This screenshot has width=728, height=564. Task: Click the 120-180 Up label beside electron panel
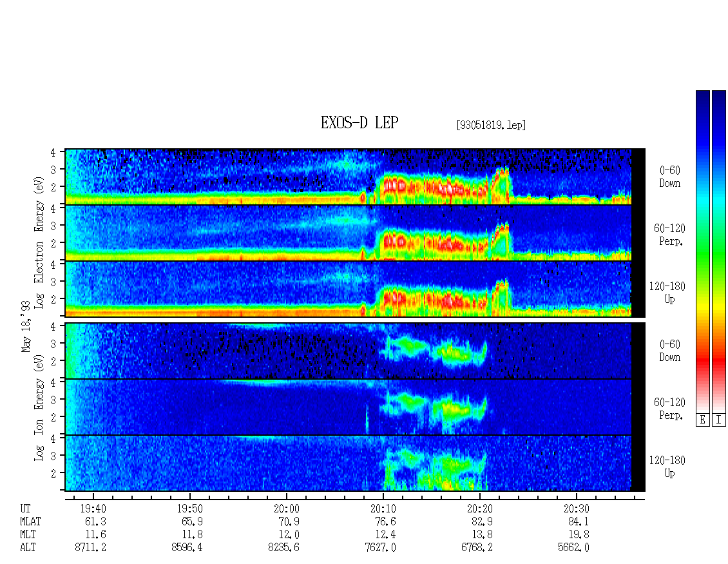(667, 293)
